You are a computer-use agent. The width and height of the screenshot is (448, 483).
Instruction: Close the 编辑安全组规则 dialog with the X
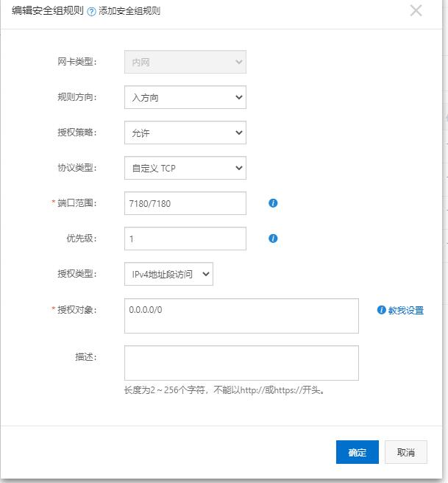click(416, 10)
